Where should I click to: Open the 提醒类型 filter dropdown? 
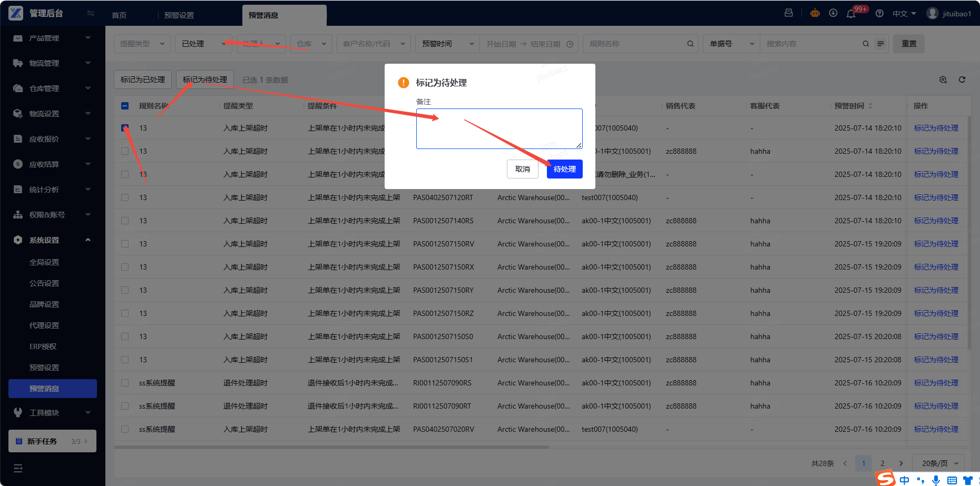142,44
